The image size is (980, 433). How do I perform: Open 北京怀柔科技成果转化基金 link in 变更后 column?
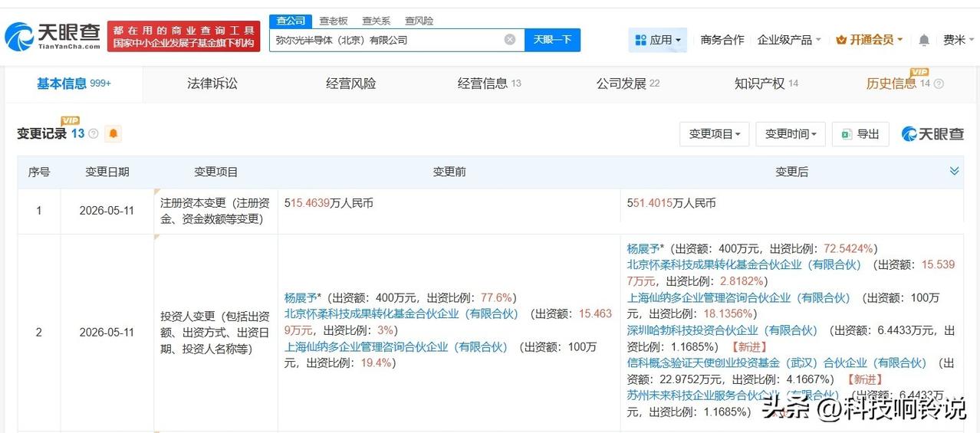744,264
